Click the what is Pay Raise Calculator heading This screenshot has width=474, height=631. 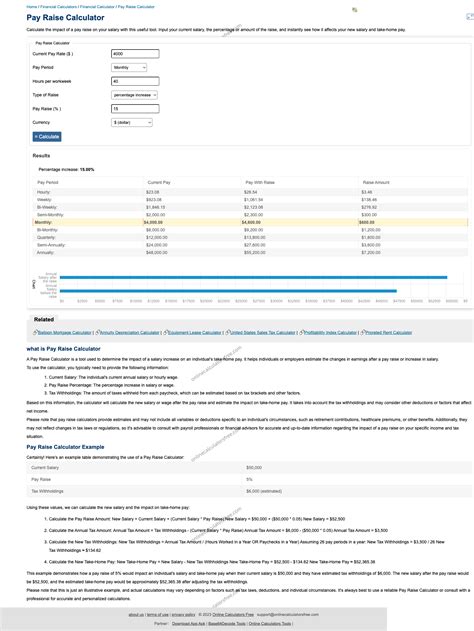[64, 349]
